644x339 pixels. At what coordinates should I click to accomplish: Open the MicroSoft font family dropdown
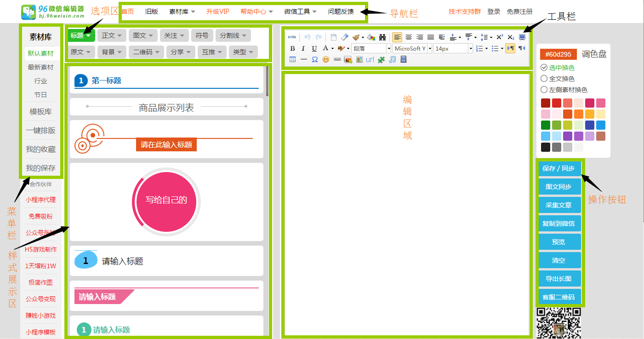point(412,48)
